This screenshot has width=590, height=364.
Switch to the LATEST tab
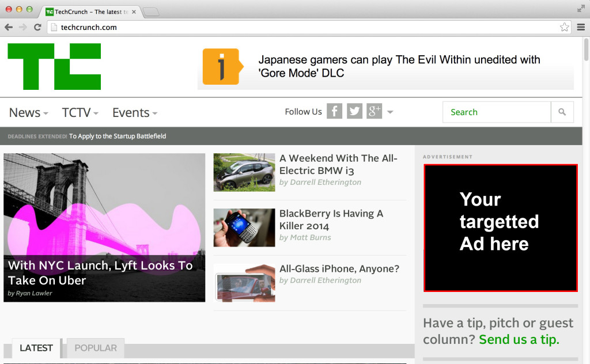[36, 348]
